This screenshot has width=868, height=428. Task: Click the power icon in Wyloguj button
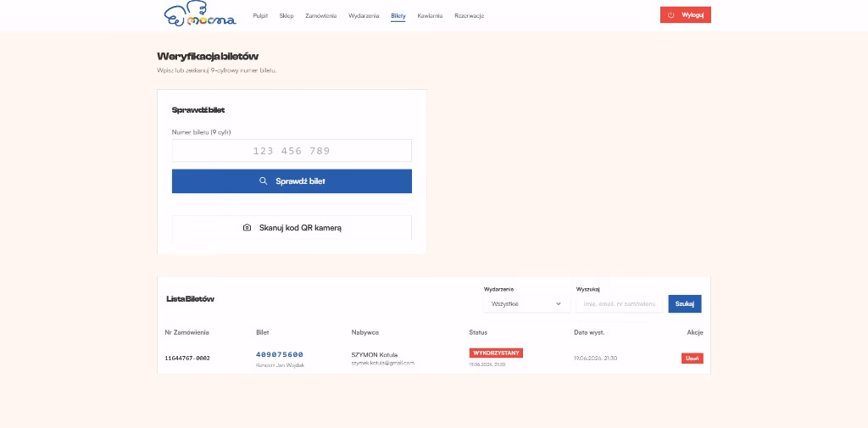671,15
